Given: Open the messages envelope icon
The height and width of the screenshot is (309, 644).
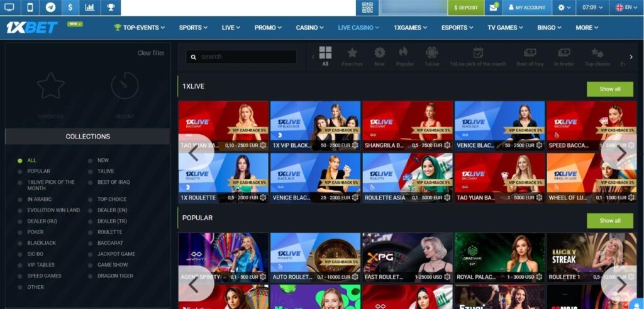Looking at the screenshot, I should [494, 8].
